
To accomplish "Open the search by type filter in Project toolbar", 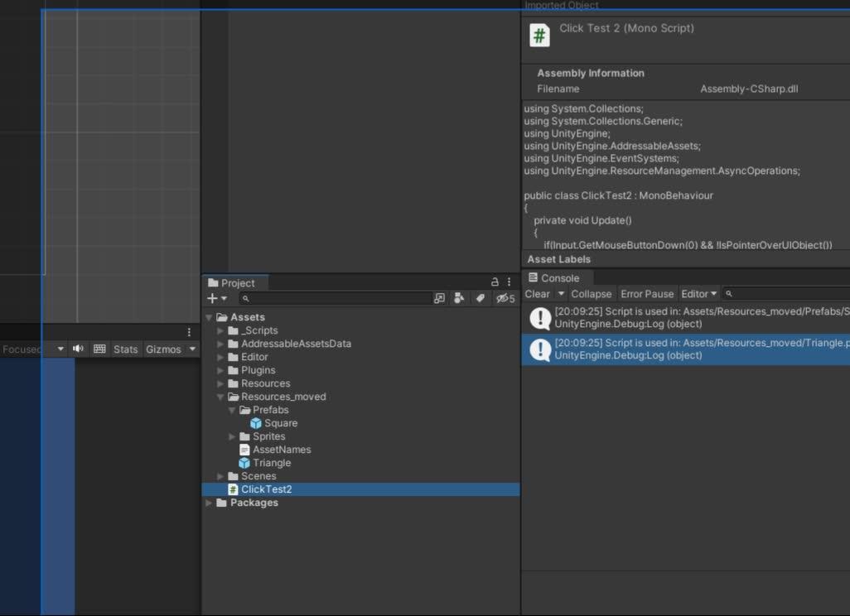I will tap(459, 298).
